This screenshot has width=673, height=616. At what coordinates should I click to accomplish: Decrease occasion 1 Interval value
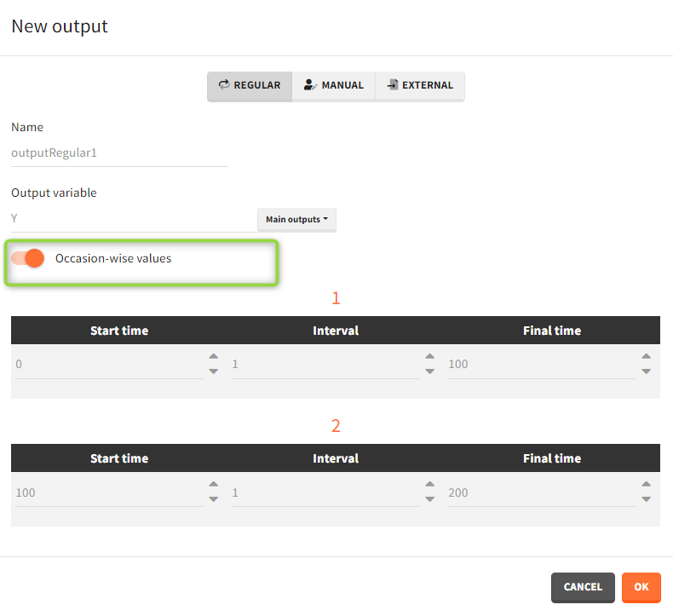(429, 371)
